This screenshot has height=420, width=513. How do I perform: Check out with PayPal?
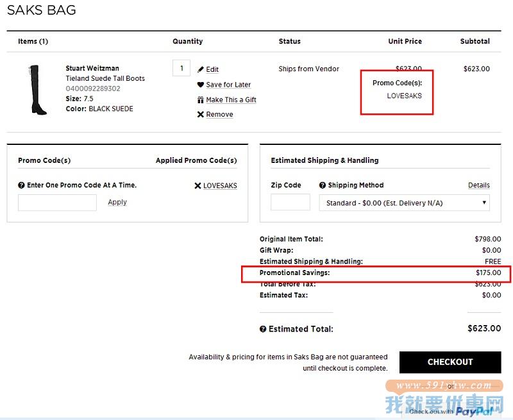tap(451, 411)
